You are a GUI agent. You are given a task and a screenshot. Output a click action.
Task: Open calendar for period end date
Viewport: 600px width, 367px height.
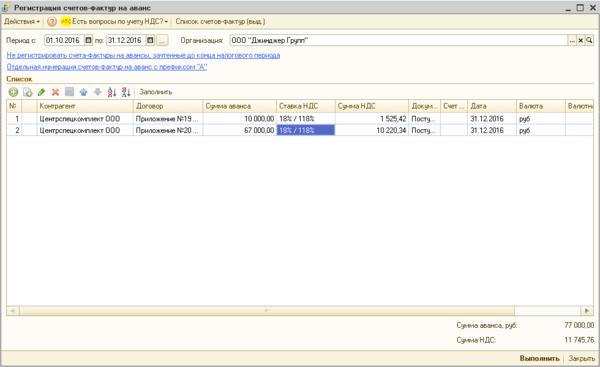coord(150,40)
